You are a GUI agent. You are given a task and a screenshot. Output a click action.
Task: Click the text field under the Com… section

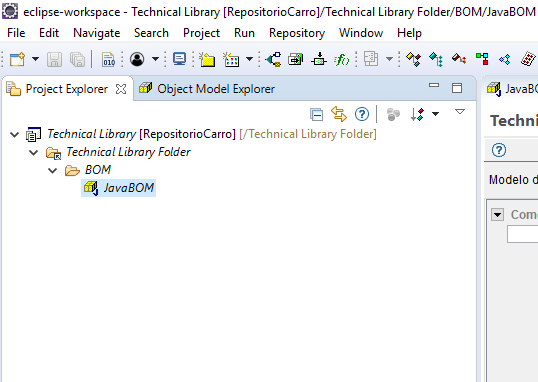coord(523,234)
